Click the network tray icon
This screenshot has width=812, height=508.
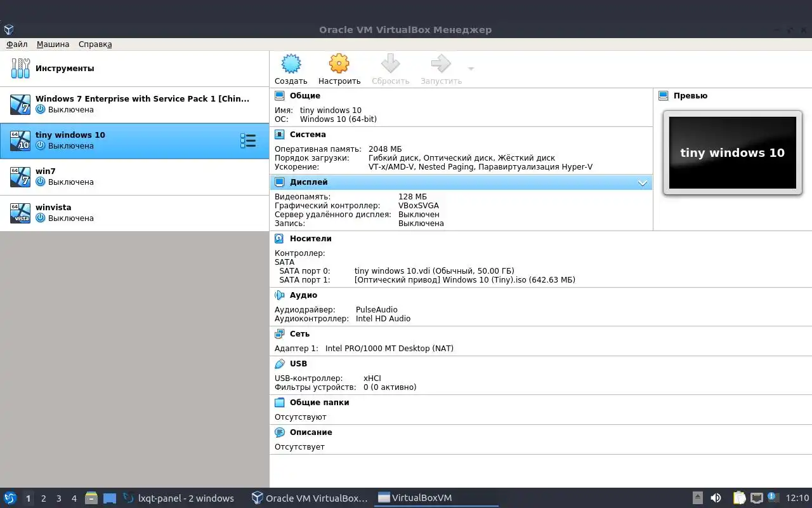[x=756, y=498]
